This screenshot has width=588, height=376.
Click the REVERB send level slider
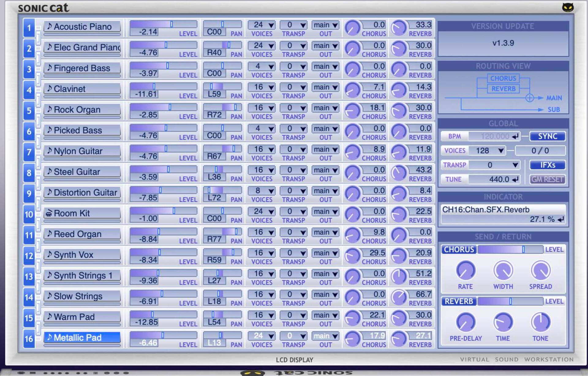(510, 301)
